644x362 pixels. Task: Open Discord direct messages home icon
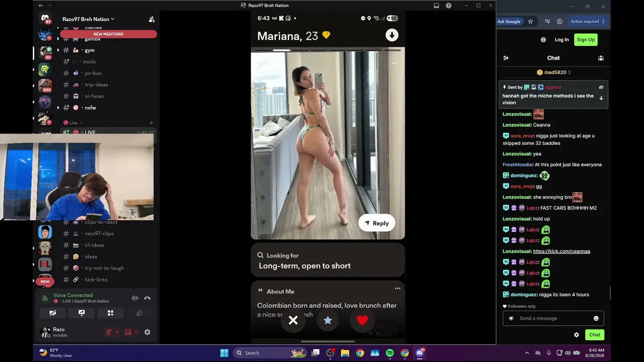[x=45, y=19]
